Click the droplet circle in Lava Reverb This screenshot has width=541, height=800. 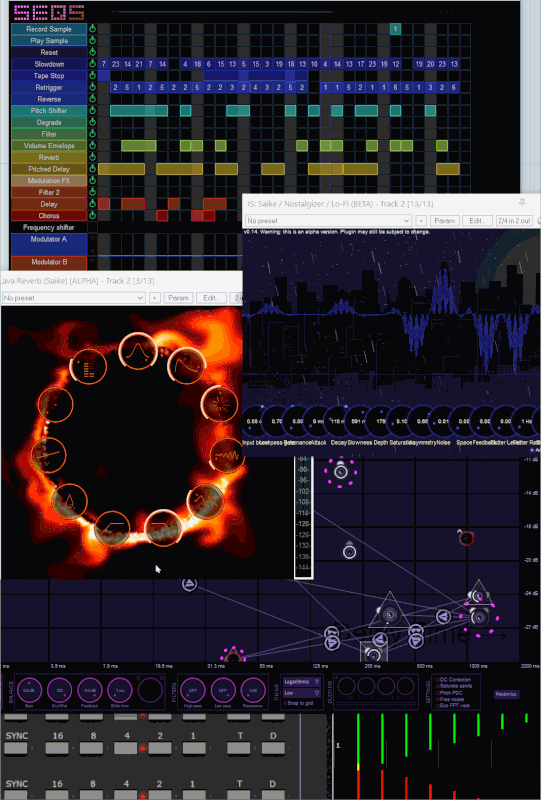tap(69, 502)
